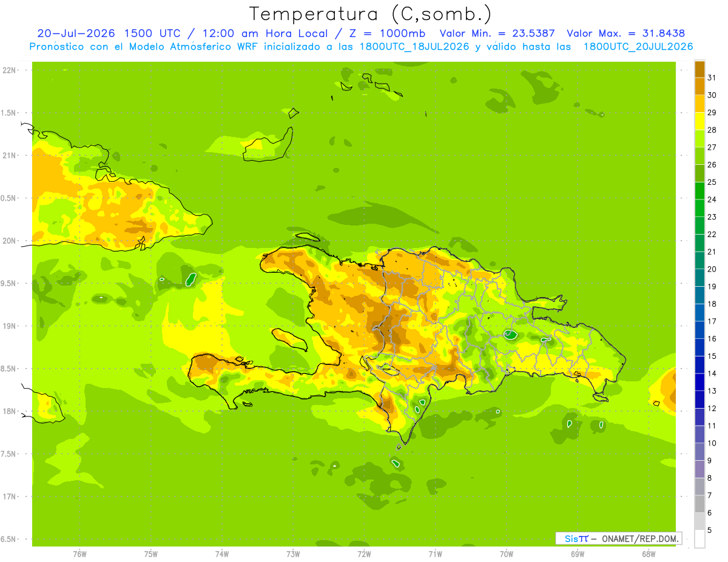Click the "70W" longitude axis label

pyautogui.click(x=507, y=554)
